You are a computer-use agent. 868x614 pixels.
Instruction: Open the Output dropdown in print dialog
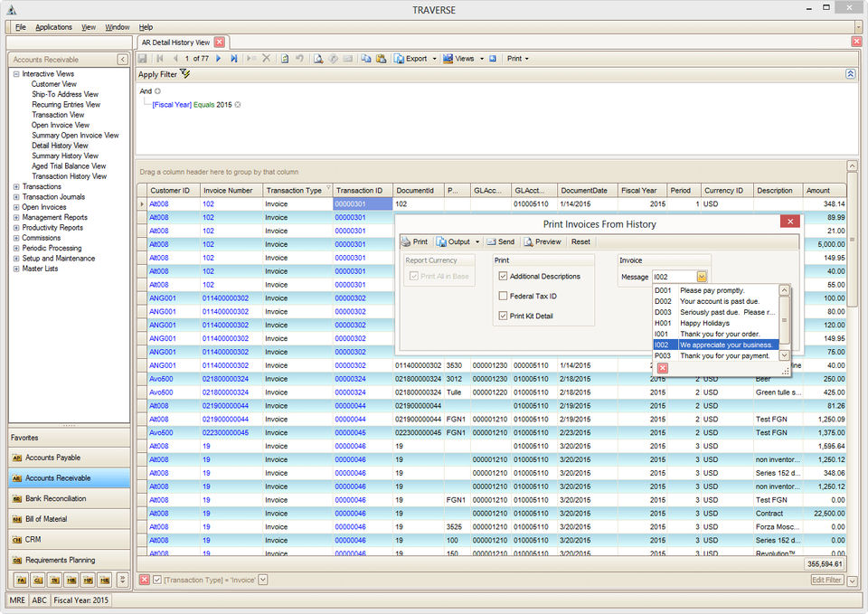(477, 241)
